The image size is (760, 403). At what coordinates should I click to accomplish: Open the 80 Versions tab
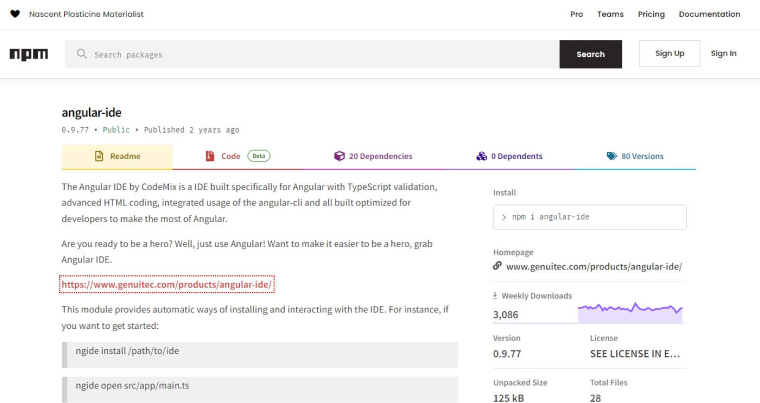pos(635,157)
